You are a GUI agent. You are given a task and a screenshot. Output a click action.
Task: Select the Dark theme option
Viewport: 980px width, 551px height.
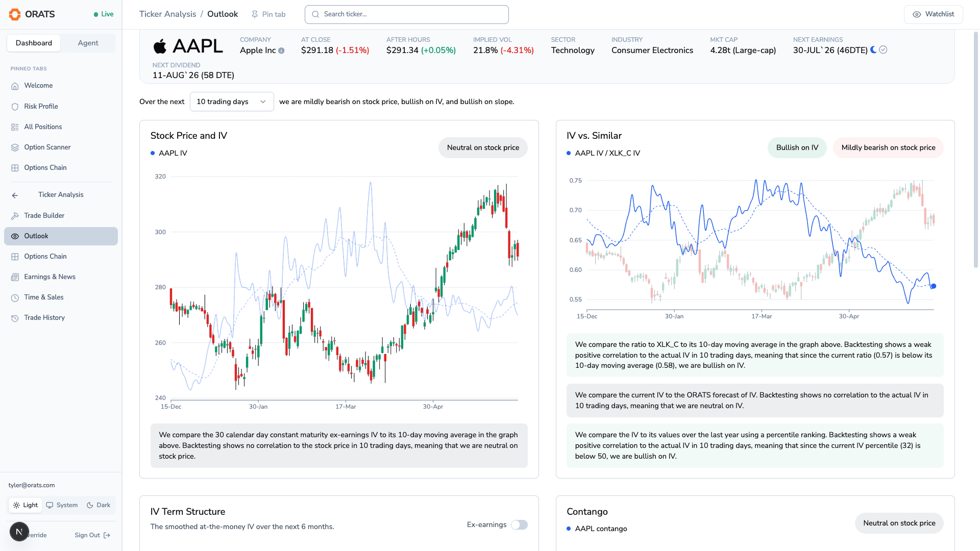pos(99,505)
